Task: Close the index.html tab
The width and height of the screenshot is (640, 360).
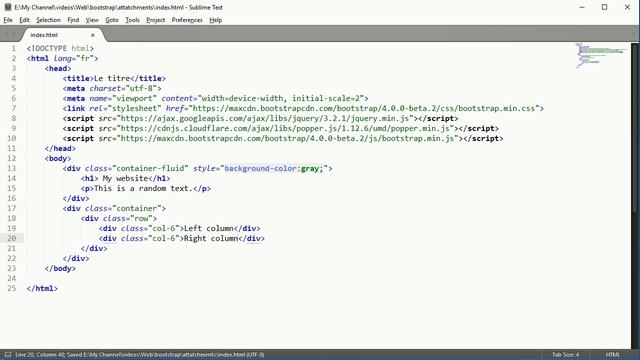Action: [x=93, y=35]
